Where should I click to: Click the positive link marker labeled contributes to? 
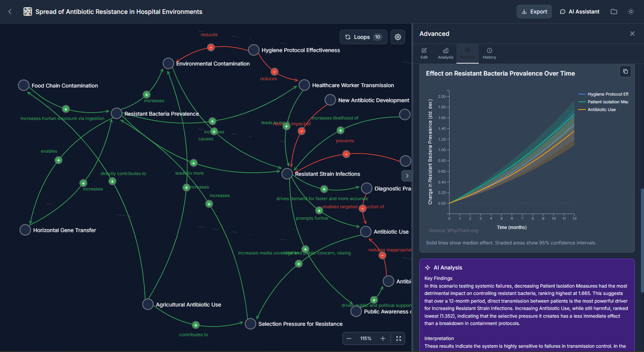tap(196, 325)
